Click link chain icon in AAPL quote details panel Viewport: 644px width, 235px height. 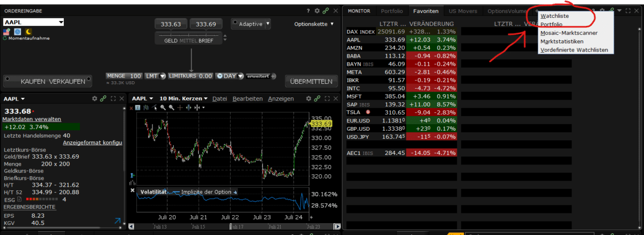(103, 99)
